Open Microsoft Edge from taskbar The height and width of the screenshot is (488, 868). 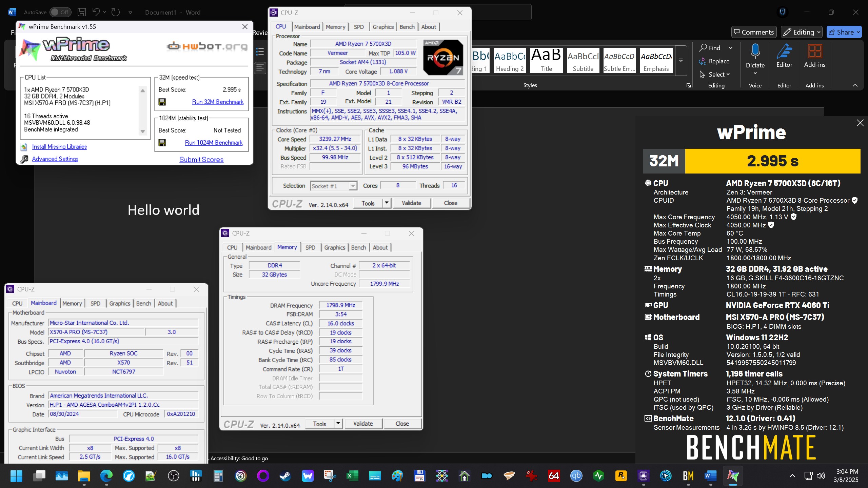pyautogui.click(x=106, y=476)
